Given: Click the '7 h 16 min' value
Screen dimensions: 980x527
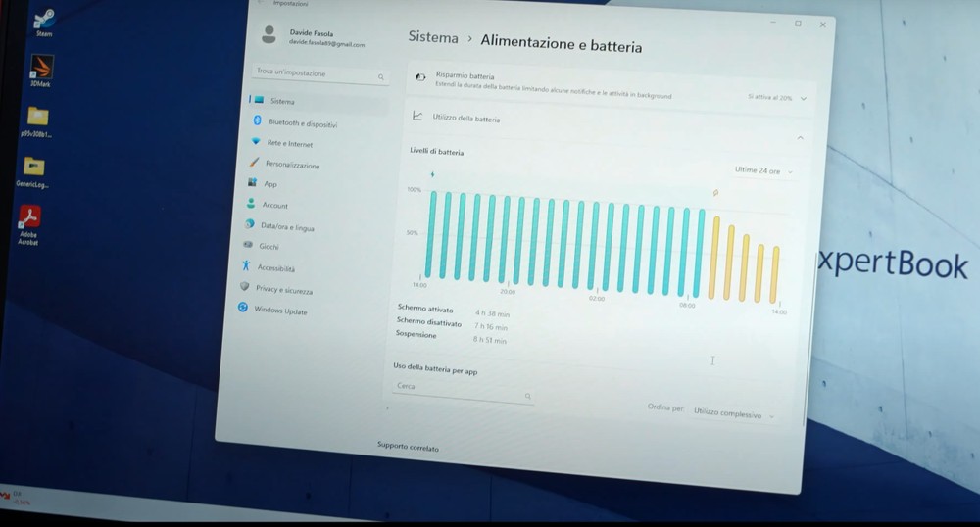Looking at the screenshot, I should (491, 326).
